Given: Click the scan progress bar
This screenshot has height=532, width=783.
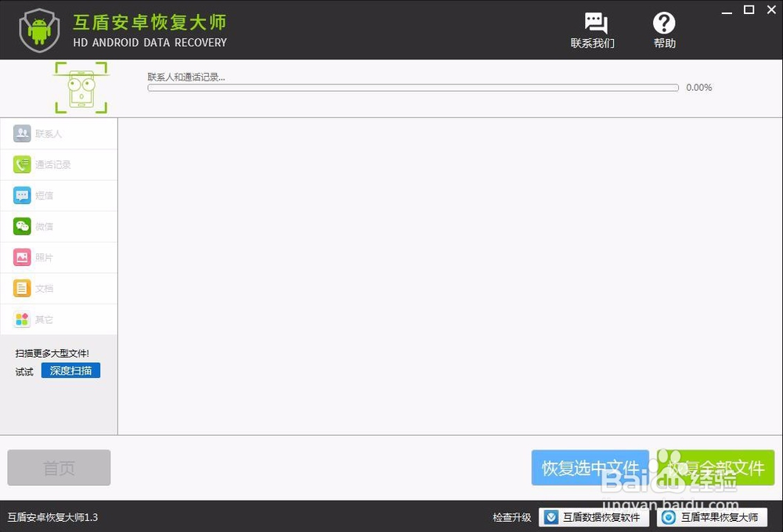Looking at the screenshot, I should (x=413, y=88).
